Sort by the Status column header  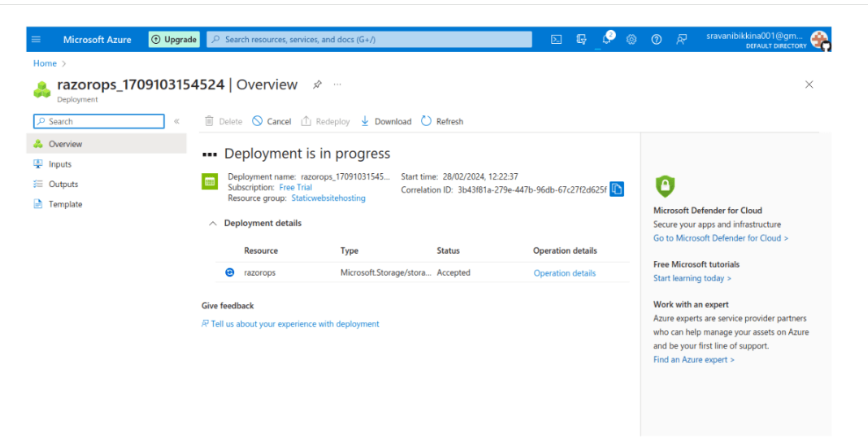tap(448, 250)
